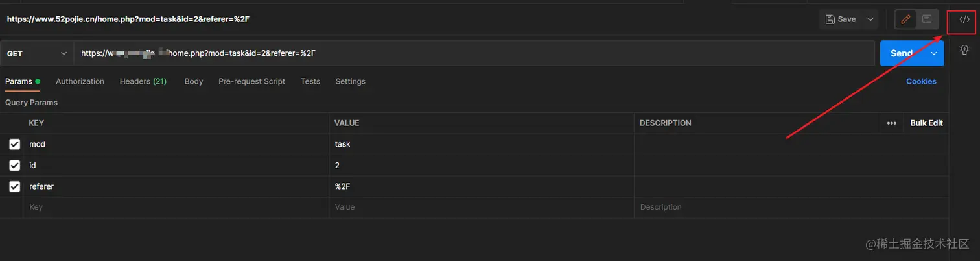Open the Cookies link
This screenshot has height=261, width=980.
point(921,81)
